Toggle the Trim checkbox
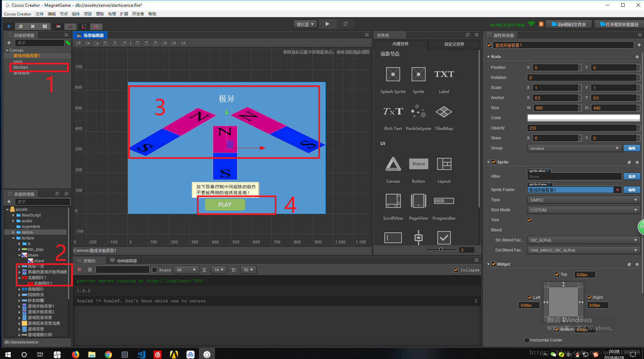The image size is (644, 359). pyautogui.click(x=529, y=220)
